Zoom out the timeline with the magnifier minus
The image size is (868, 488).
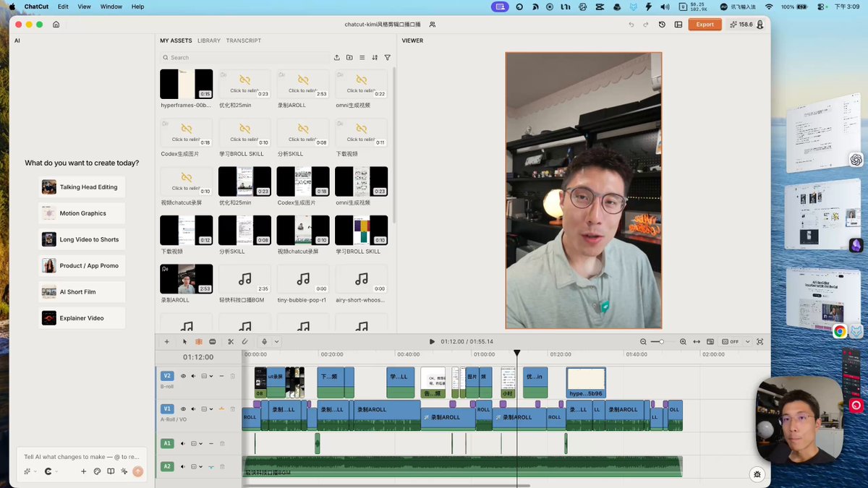click(x=643, y=341)
